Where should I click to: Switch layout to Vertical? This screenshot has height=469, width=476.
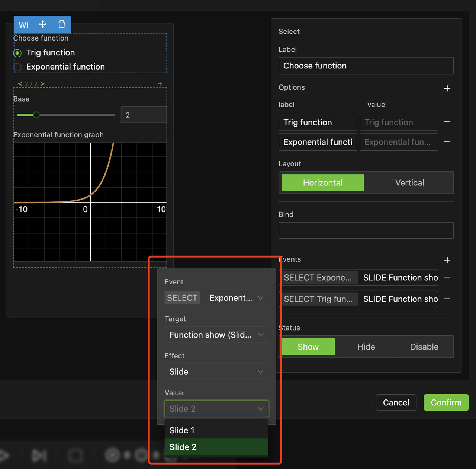pos(409,183)
